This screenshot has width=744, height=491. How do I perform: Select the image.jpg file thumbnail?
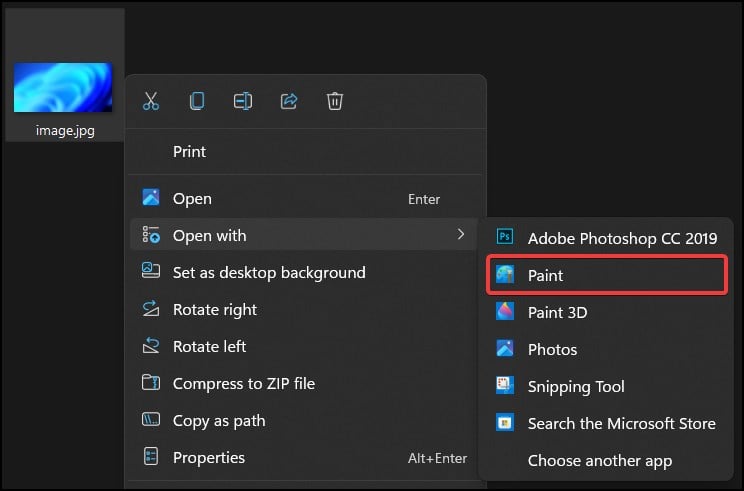[64, 88]
